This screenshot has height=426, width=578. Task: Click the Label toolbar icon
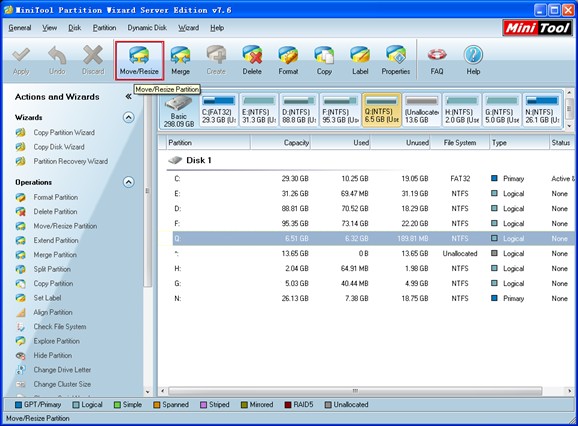coord(360,60)
